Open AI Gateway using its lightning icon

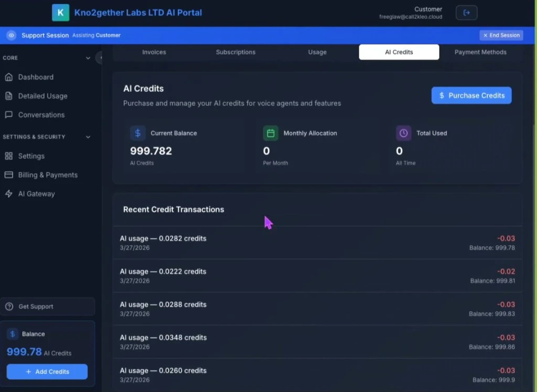pos(9,193)
